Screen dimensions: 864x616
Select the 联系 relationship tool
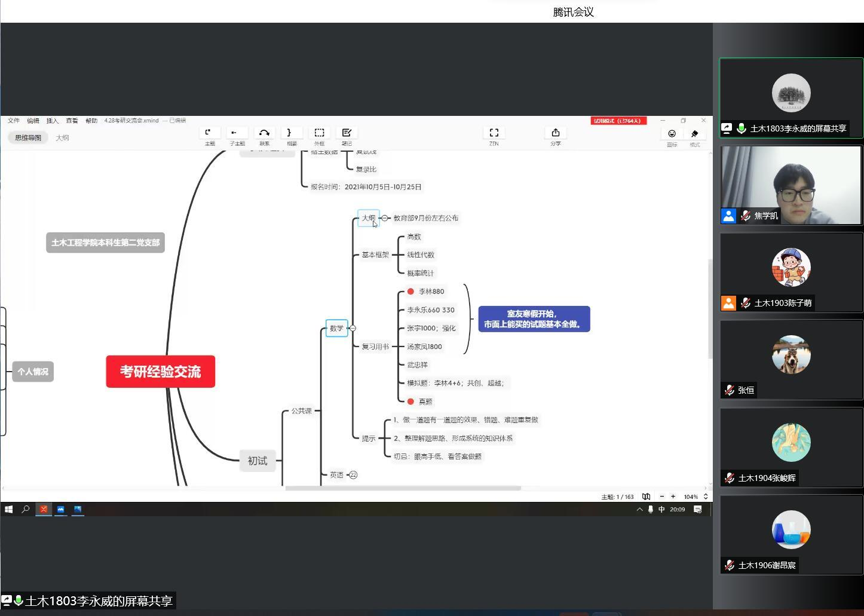(x=264, y=133)
